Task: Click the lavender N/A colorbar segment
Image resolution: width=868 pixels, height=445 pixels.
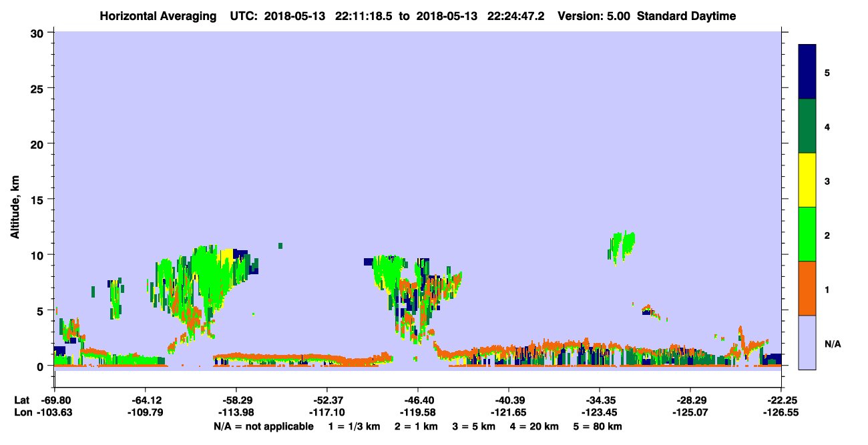Action: (807, 342)
